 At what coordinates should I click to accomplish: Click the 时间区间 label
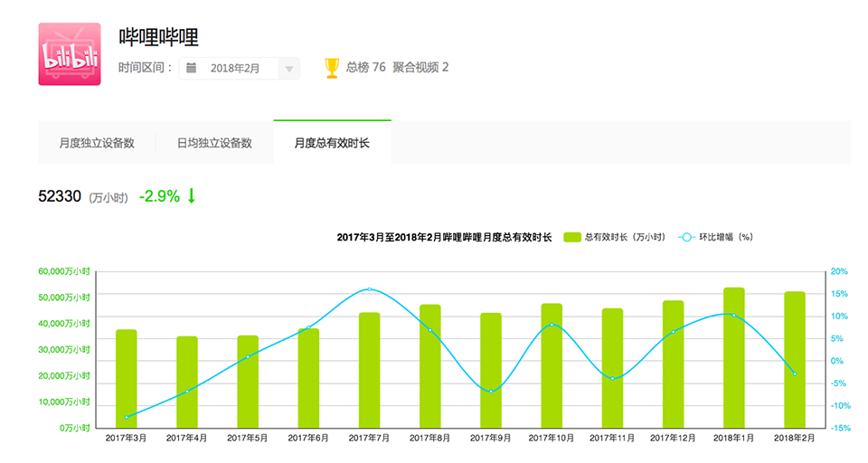tap(146, 68)
